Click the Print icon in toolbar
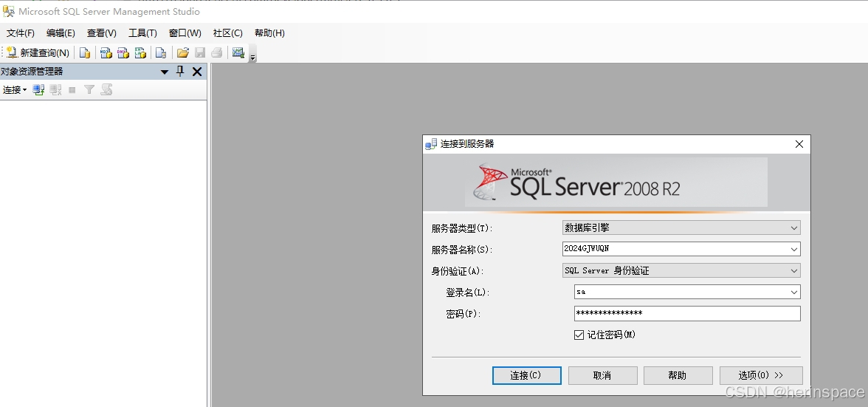The image size is (868, 407). (x=216, y=52)
